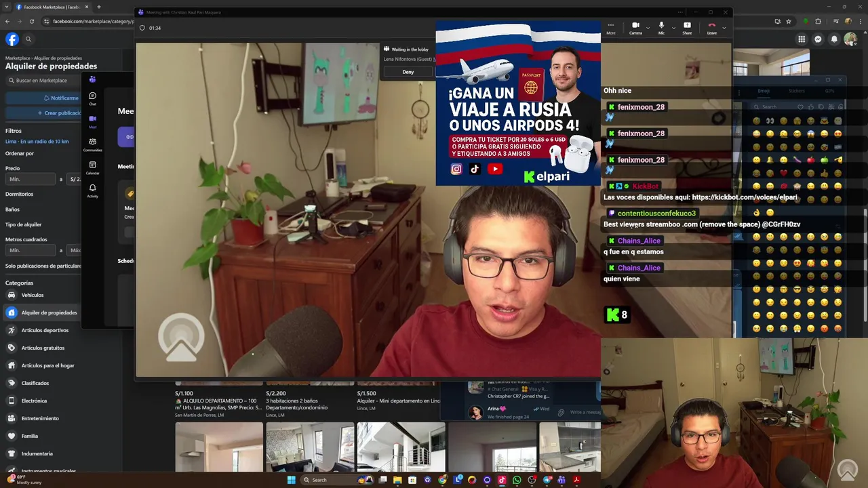Image resolution: width=868 pixels, height=488 pixels.
Task: Open WhatsApp from the taskbar
Action: [517, 480]
